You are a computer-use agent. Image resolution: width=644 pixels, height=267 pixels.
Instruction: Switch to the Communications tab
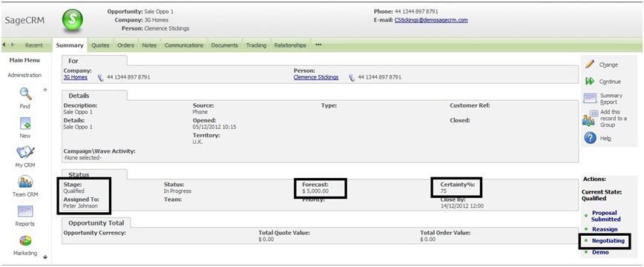point(184,45)
